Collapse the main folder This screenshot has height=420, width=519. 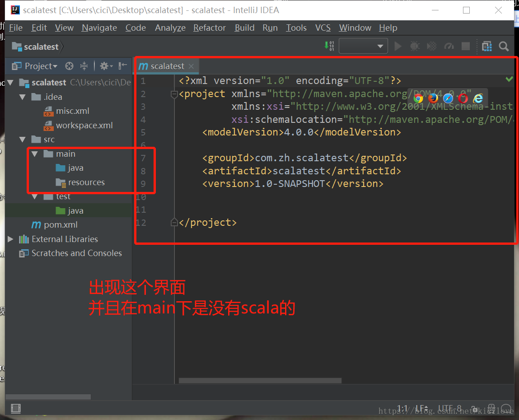coord(35,154)
